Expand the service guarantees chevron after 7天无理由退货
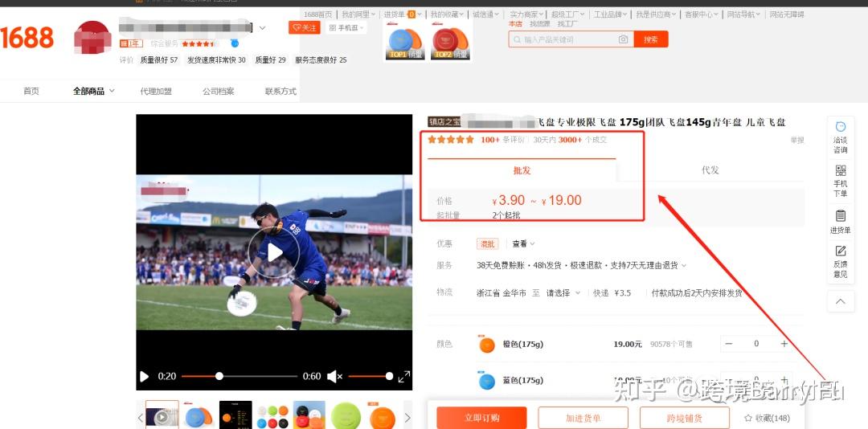This screenshot has width=868, height=429. pyautogui.click(x=684, y=266)
